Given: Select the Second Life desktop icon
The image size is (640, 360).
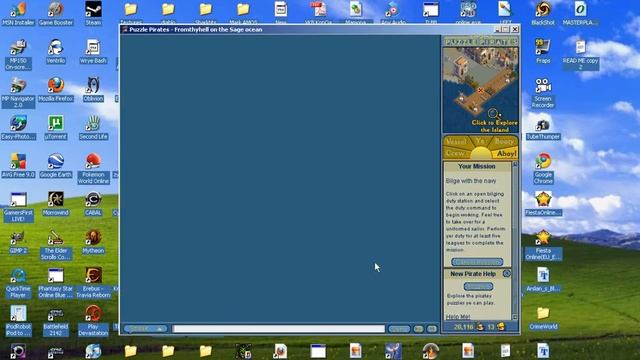Looking at the screenshot, I should coord(93,127).
